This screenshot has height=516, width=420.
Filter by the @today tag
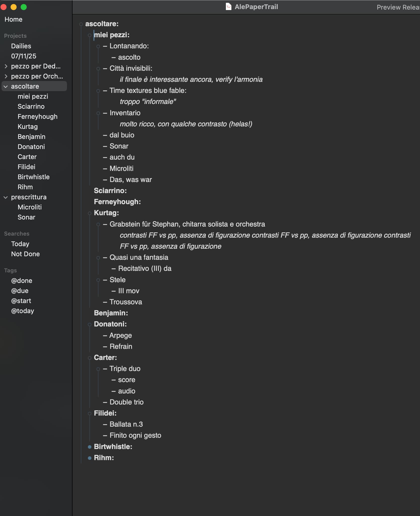[x=22, y=311]
